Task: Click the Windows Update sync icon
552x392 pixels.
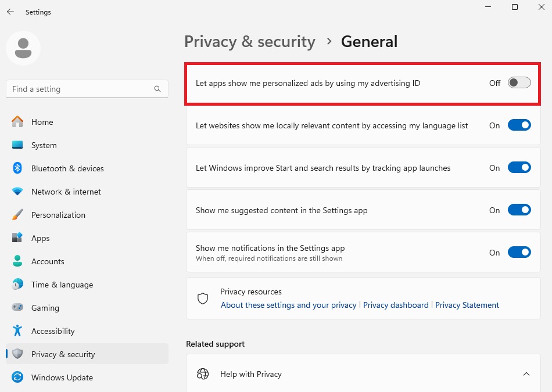Action: coord(17,377)
